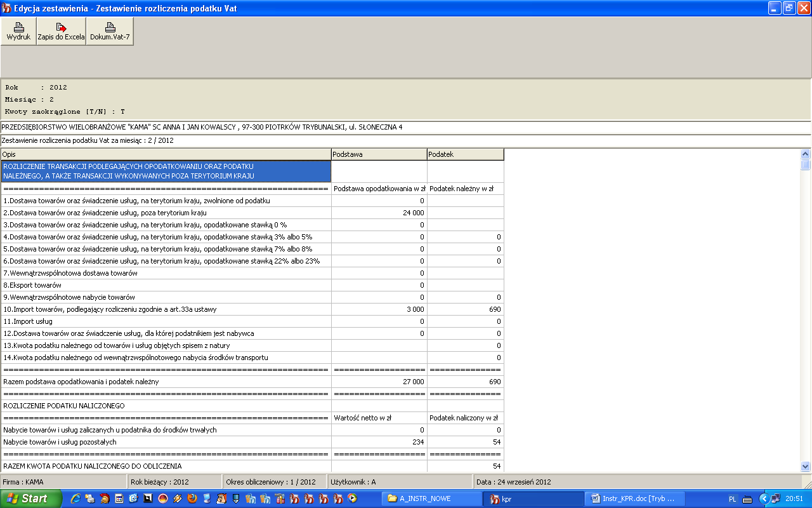This screenshot has width=812, height=508.
Task: Click scrollbar up arrow in table
Action: pos(806,154)
